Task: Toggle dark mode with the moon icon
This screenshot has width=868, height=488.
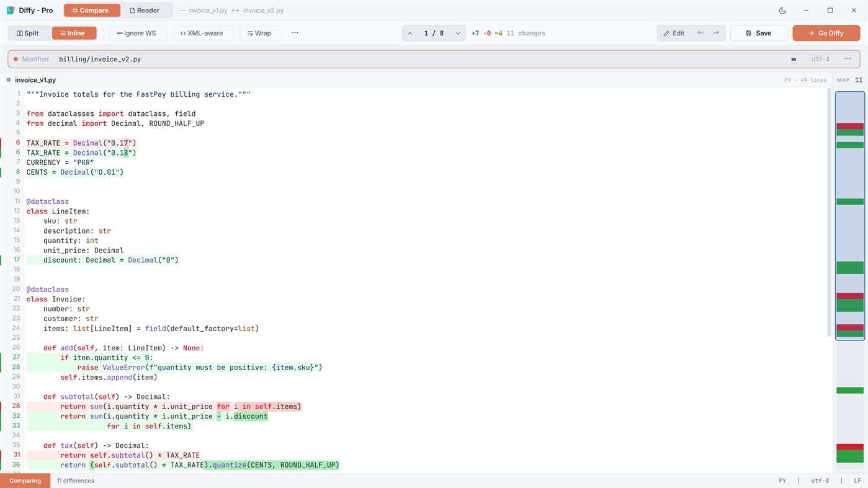Action: click(782, 11)
